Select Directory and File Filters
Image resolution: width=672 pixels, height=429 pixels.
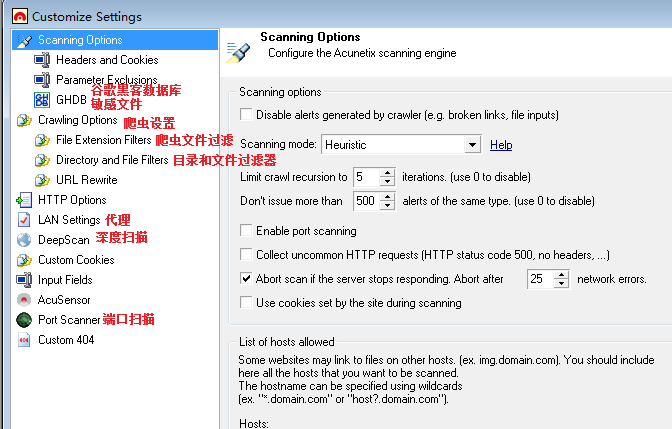112,160
